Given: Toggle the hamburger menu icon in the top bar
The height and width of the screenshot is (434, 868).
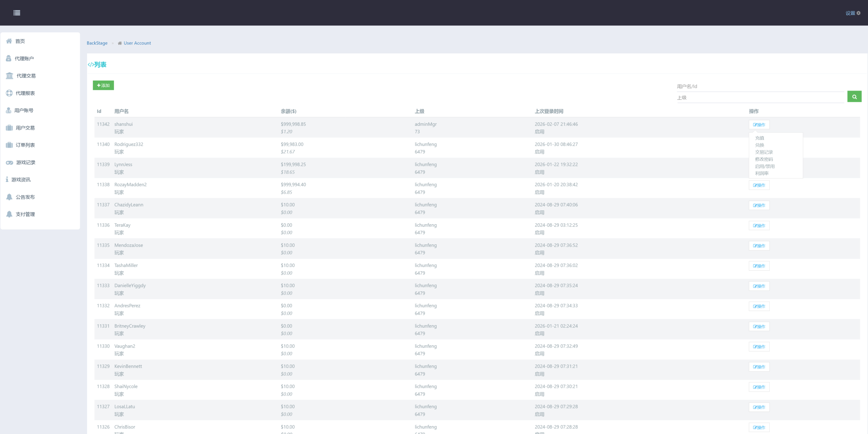Looking at the screenshot, I should pyautogui.click(x=17, y=13).
